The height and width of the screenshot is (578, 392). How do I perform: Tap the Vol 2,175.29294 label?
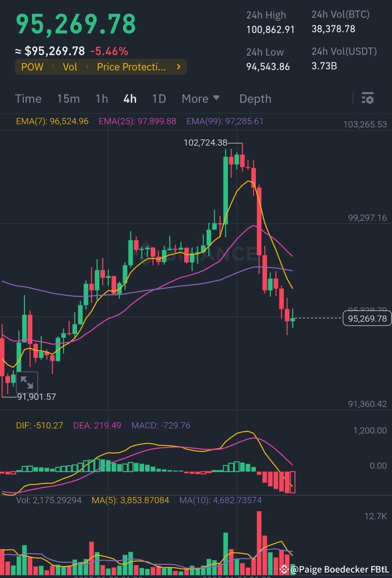pyautogui.click(x=49, y=500)
